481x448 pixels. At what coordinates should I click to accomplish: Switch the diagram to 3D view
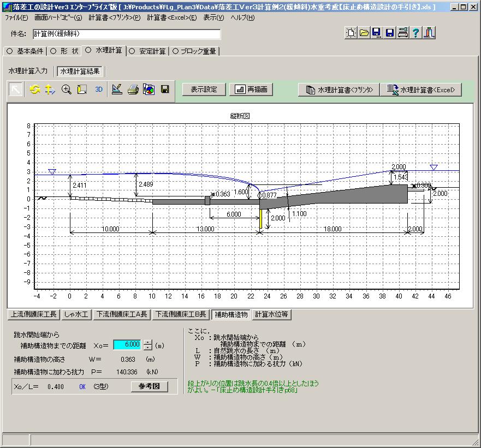tap(98, 89)
